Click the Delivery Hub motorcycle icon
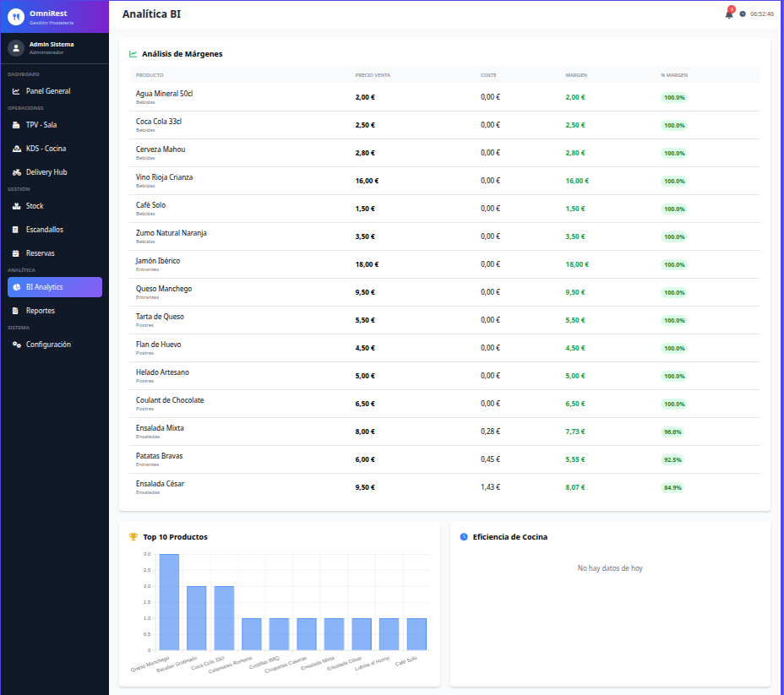This screenshot has height=695, width=784. coord(14,171)
